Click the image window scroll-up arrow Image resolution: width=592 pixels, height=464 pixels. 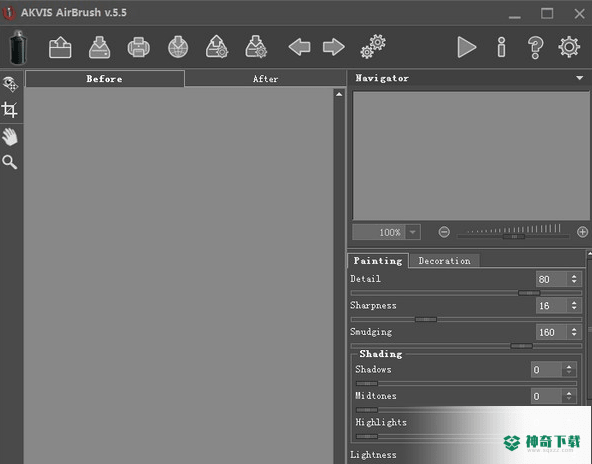click(339, 94)
